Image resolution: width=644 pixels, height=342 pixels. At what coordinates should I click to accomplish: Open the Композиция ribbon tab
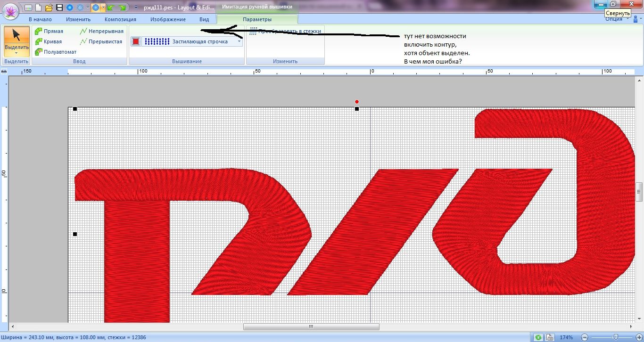click(120, 19)
